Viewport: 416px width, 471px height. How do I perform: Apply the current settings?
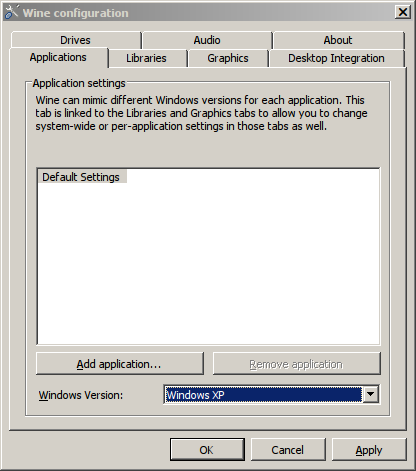click(369, 450)
